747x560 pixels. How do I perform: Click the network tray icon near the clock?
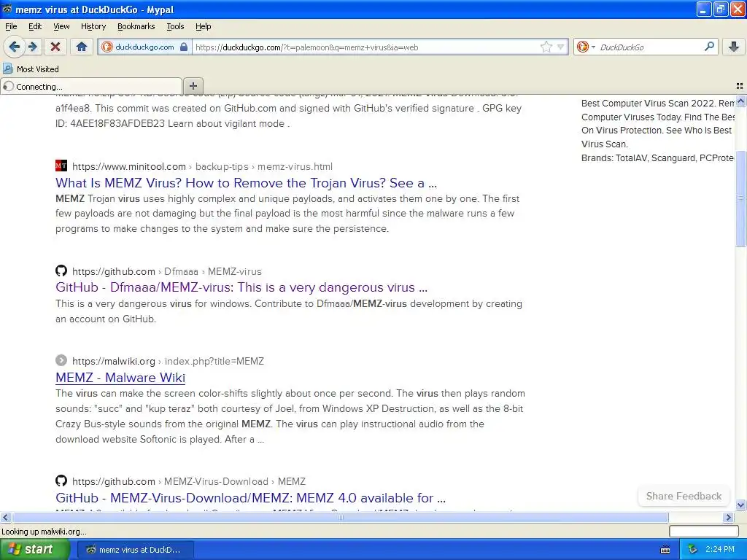point(692,550)
